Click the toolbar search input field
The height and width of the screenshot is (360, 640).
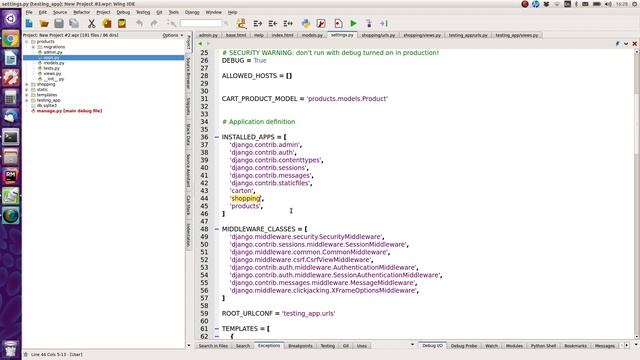201,23
